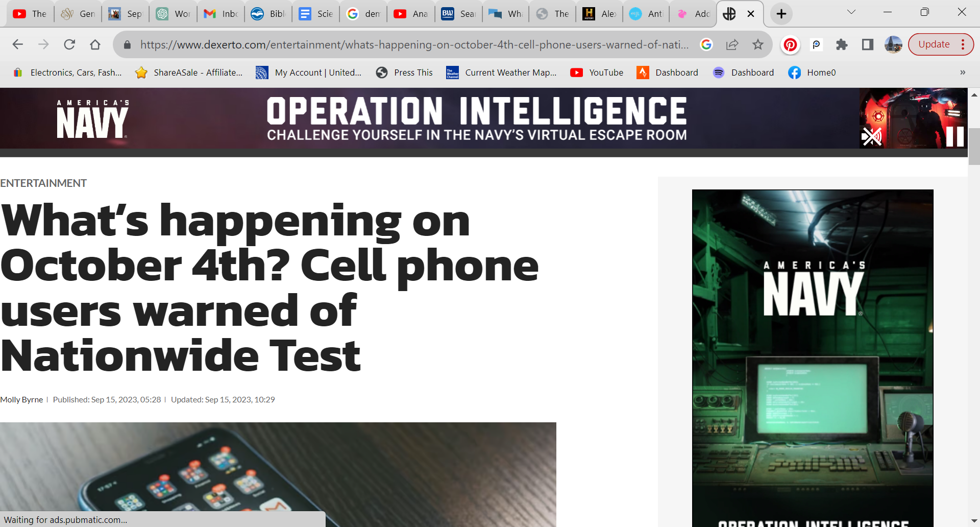Viewport: 980px width, 527px height.
Task: Go to browser home page
Action: [x=95, y=45]
